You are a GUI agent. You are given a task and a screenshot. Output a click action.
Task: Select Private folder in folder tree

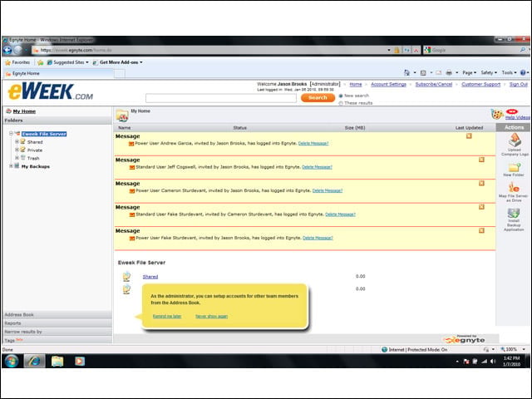[x=35, y=150]
